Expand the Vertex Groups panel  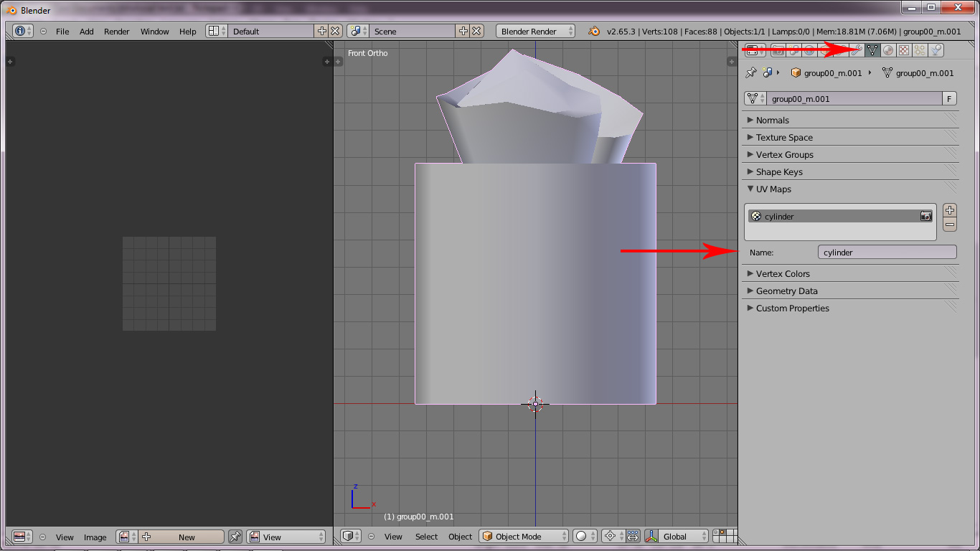(784, 155)
